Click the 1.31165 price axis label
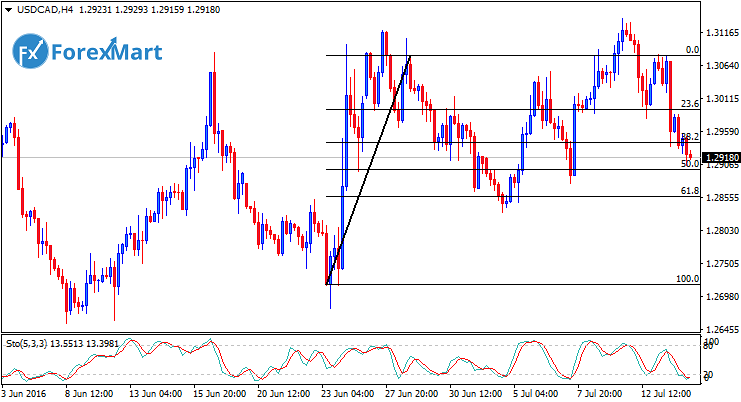The width and height of the screenshot is (741, 402). click(721, 33)
